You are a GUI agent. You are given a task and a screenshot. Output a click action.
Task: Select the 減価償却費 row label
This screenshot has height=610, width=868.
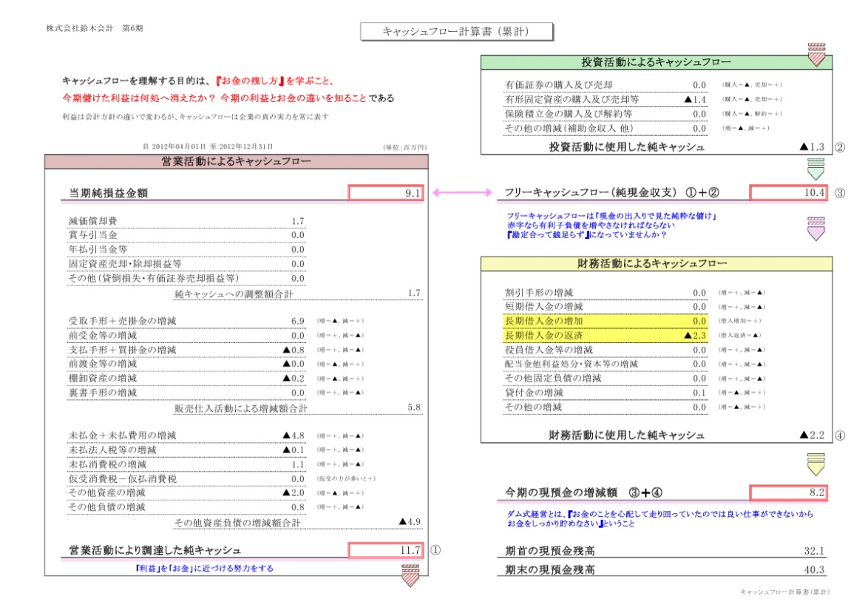(93, 221)
